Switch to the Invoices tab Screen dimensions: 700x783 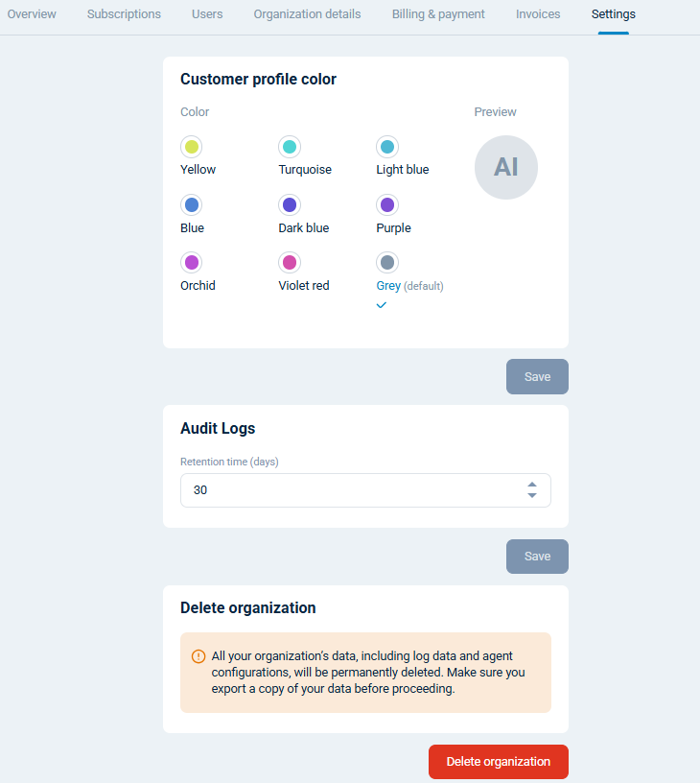[538, 14]
